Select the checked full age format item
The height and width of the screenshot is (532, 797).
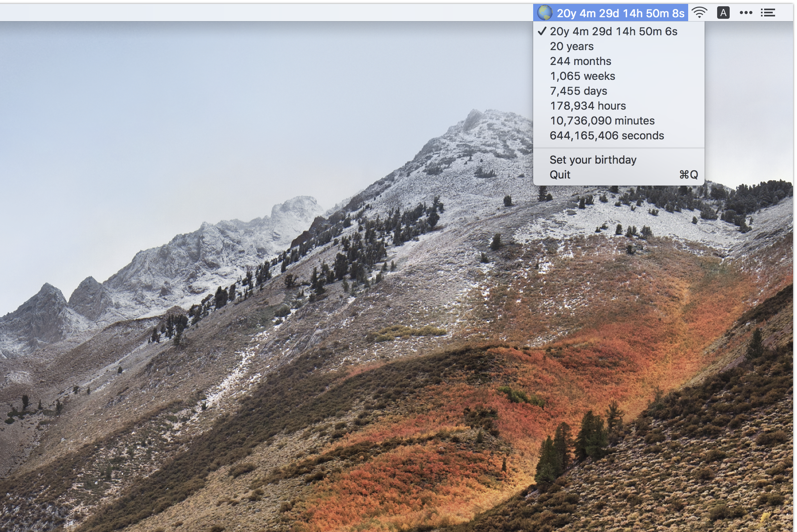(x=613, y=31)
